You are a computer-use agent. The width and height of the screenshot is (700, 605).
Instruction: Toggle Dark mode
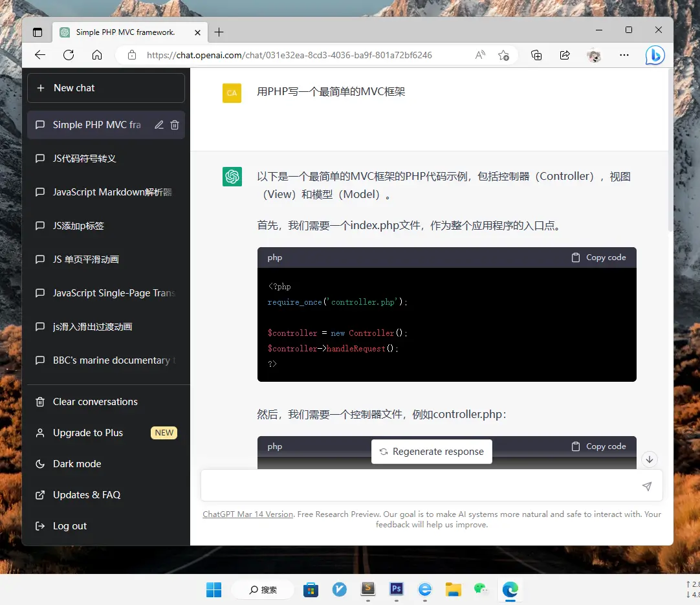tap(106, 464)
